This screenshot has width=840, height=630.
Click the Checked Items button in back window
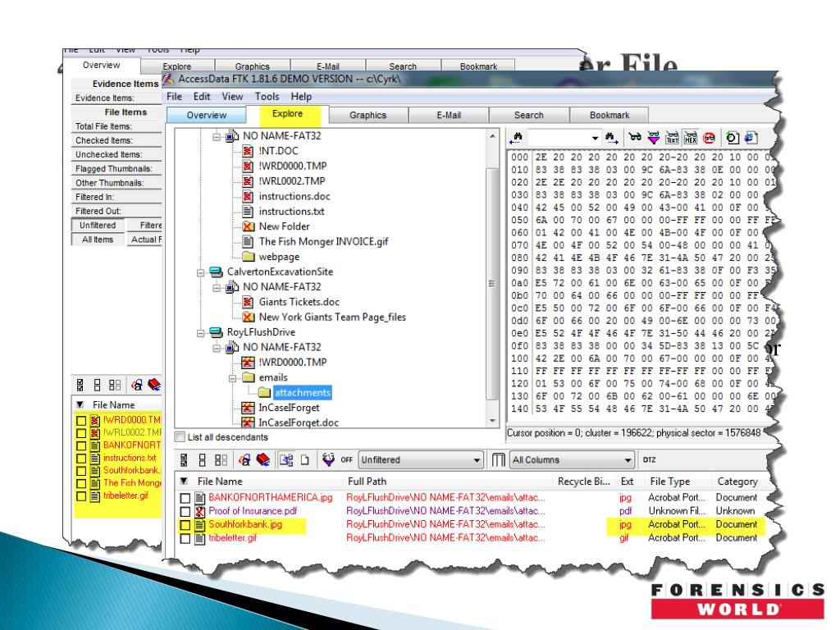click(x=116, y=140)
